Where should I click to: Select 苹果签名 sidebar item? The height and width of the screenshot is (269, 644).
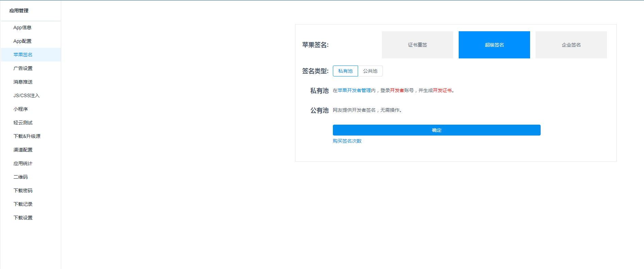pos(31,55)
